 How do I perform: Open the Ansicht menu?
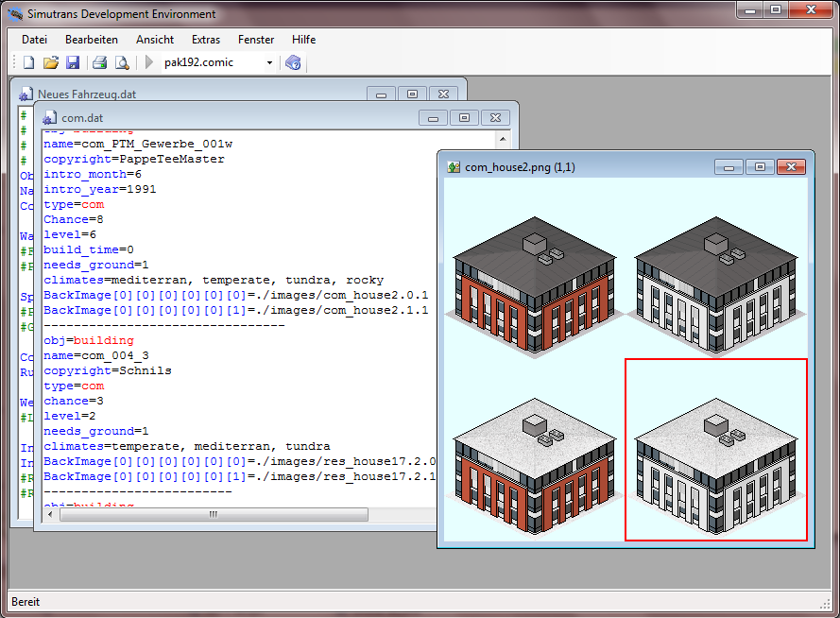[x=155, y=40]
